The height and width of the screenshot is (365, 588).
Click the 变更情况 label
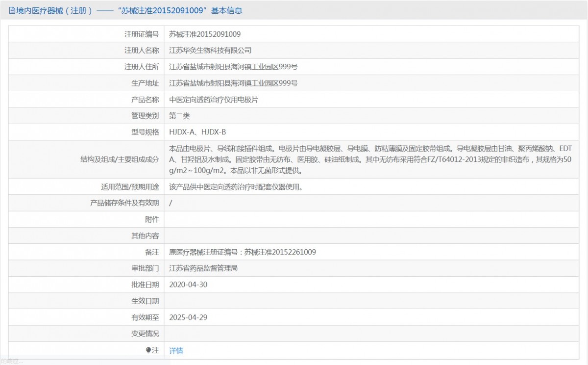coord(145,334)
